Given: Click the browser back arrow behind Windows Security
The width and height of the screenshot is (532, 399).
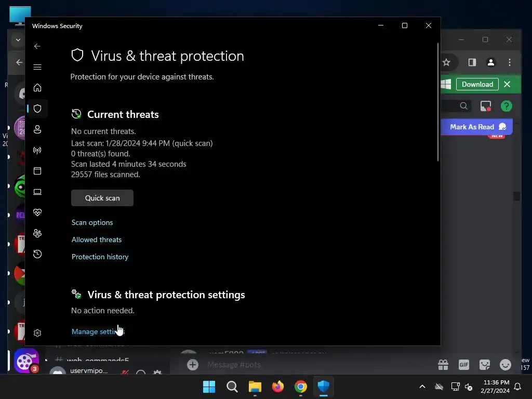Looking at the screenshot, I should pyautogui.click(x=19, y=62).
